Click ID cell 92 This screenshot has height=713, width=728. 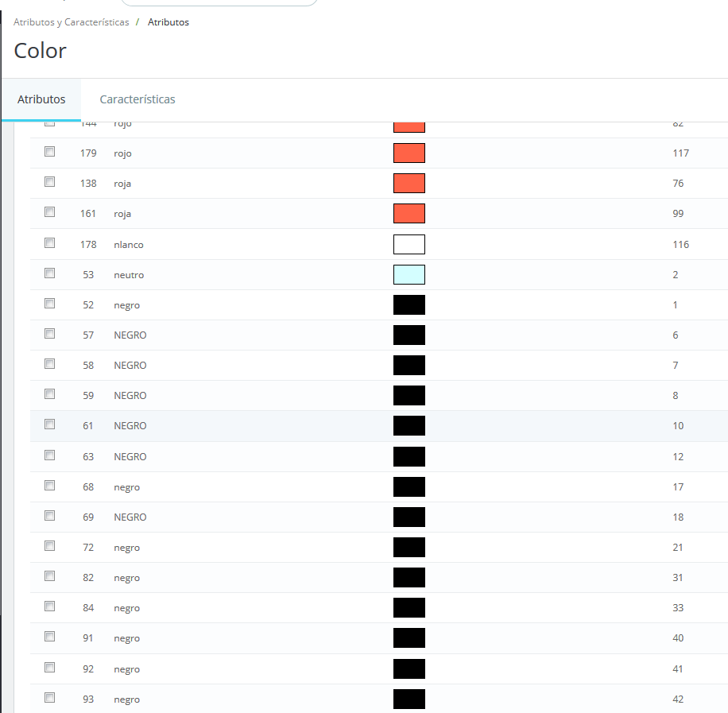click(x=88, y=669)
